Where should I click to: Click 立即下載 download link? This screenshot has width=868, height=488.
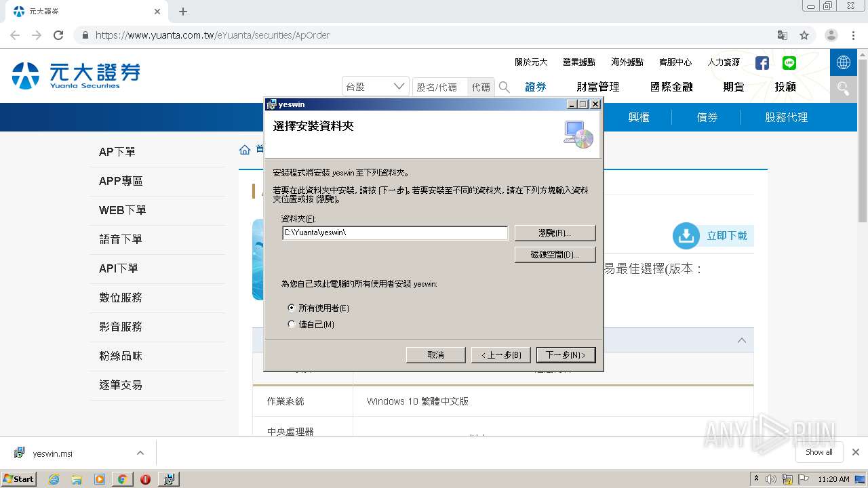727,236
